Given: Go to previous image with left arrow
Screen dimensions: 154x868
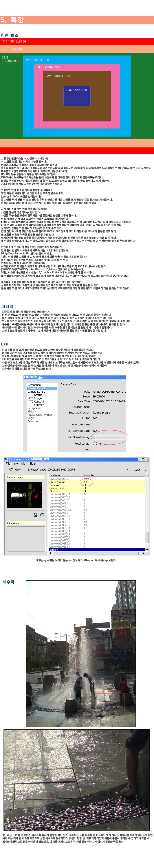Looking at the screenshot, I should (x=127, y=469).
